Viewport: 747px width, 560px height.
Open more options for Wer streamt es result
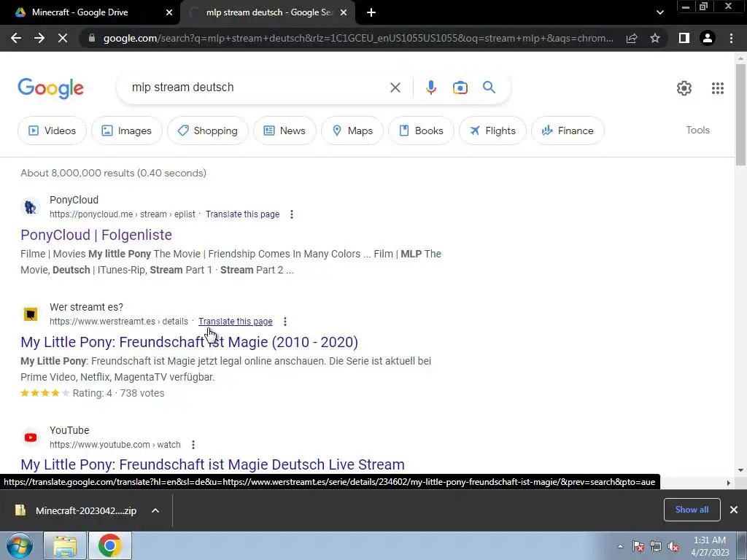285,322
